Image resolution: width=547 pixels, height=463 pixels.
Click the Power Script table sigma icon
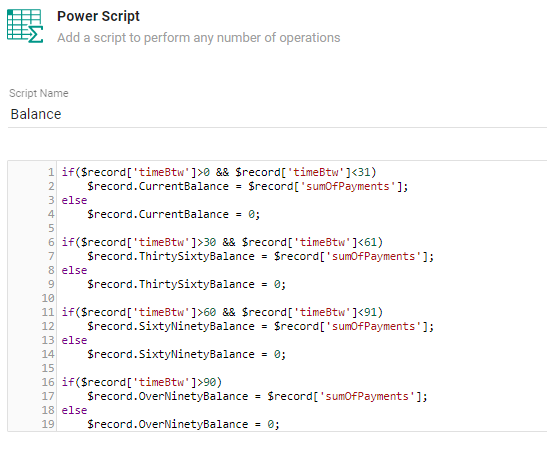pyautogui.click(x=25, y=26)
